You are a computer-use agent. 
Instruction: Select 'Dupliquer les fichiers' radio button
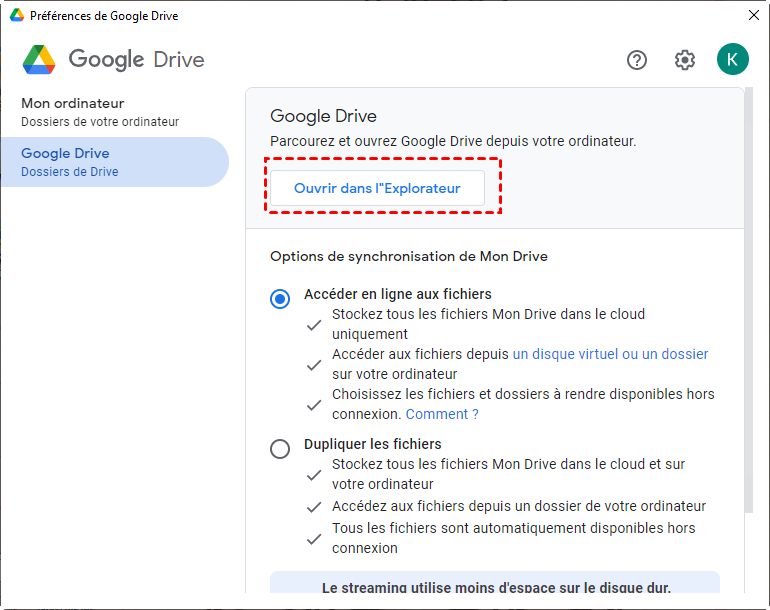(x=280, y=449)
